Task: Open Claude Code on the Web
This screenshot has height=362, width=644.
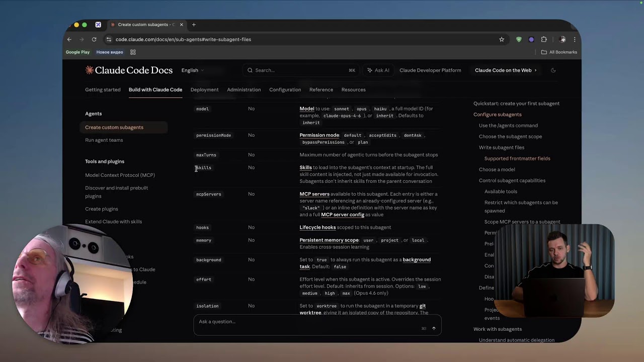Action: tap(506, 70)
